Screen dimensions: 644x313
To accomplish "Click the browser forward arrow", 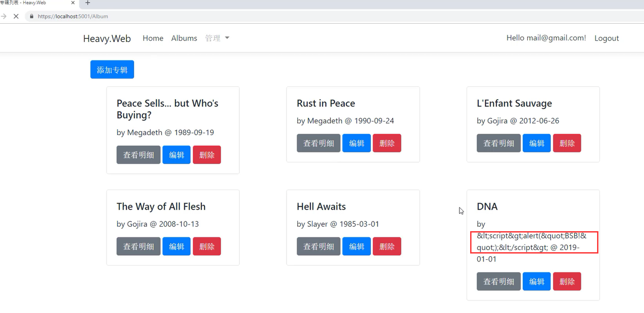I will 4,16.
